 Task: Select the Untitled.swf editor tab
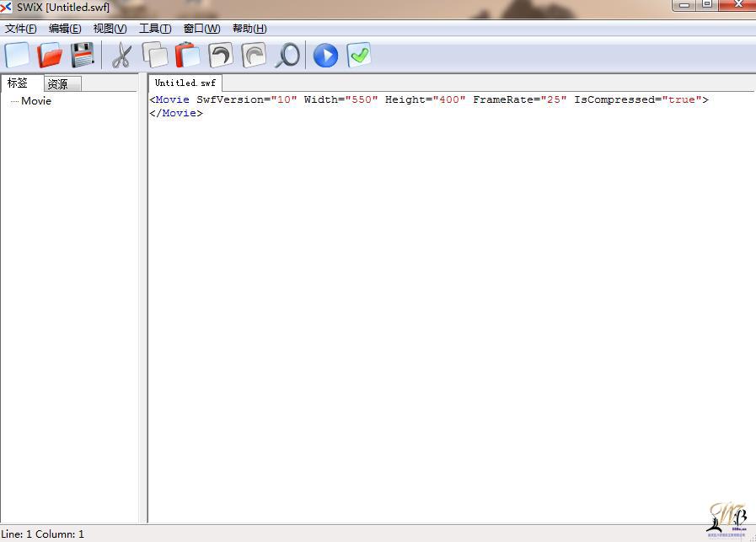pyautogui.click(x=185, y=83)
